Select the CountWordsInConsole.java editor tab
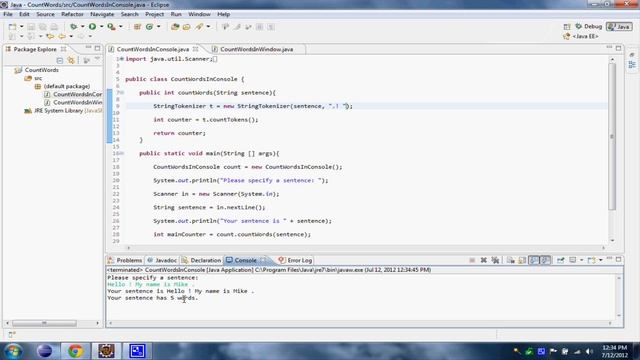Screen dimensions: 640x360 (x=153, y=49)
